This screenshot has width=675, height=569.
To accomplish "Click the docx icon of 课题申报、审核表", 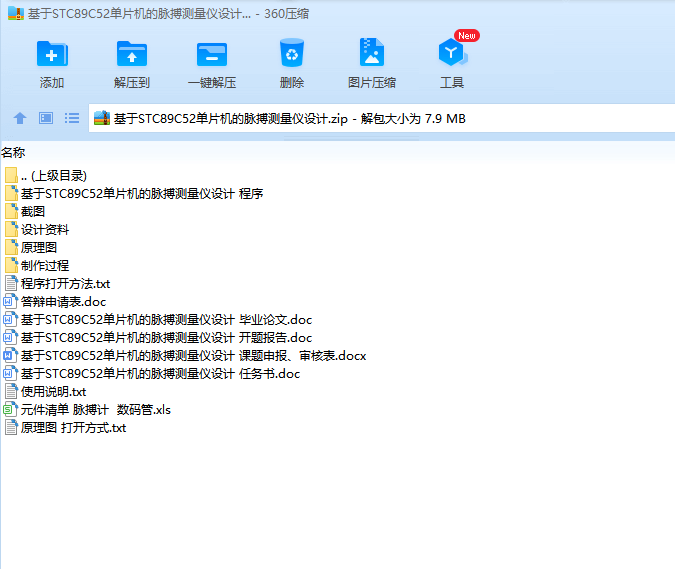I will click(x=10, y=356).
